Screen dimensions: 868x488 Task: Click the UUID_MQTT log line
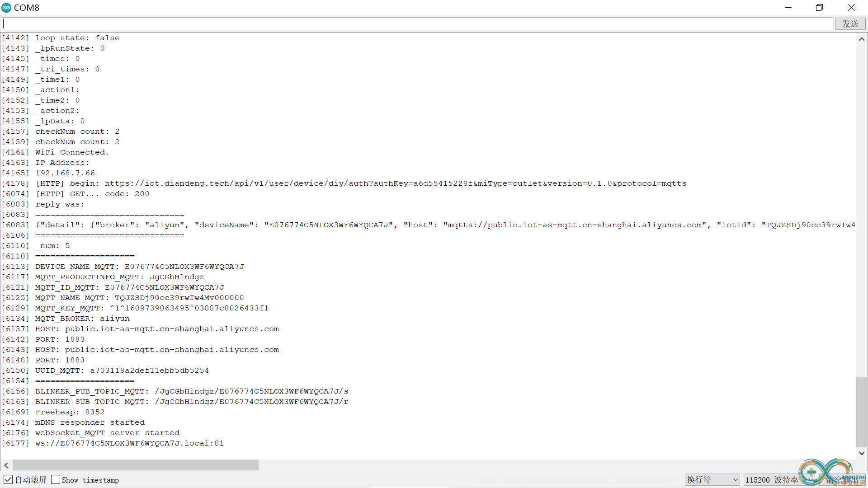105,371
